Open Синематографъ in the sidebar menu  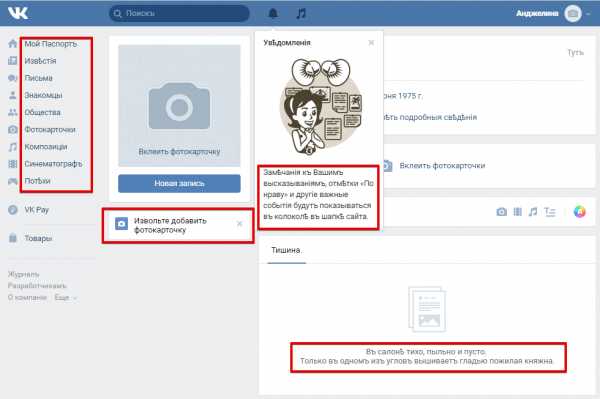(53, 164)
